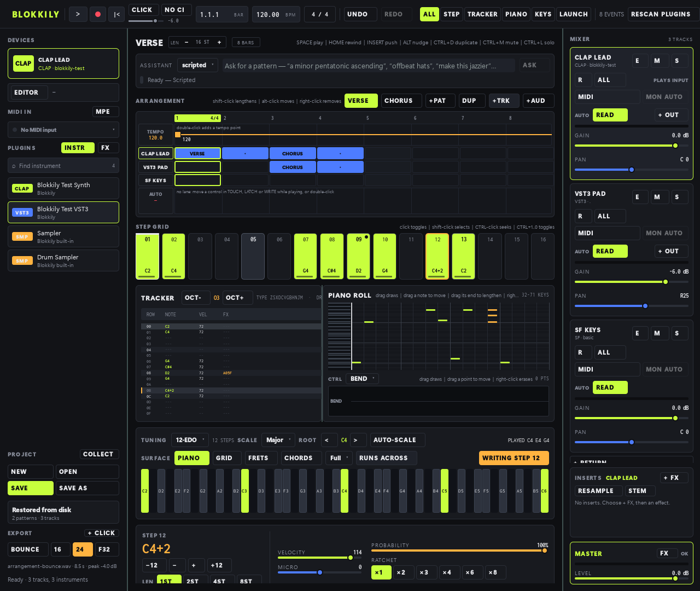Switch to the TRACKER view tab
This screenshot has height=591, width=700.
(482, 14)
